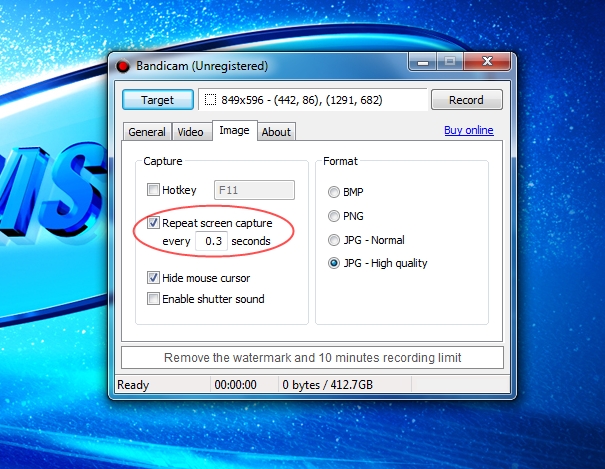The image size is (605, 469).
Task: Choose JPG - Normal radio button
Action: [334, 240]
